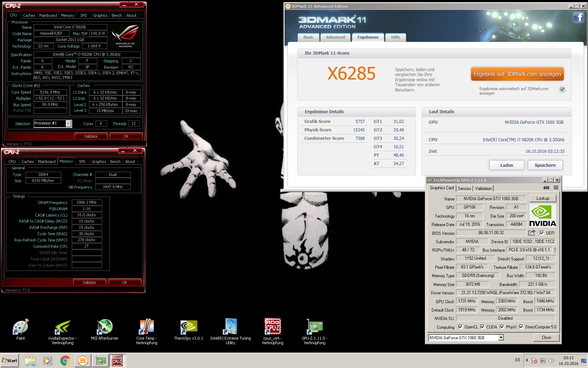Viewport: 588px width, 368px height.
Task: Click the Action Center flag tray icon
Action: point(534,361)
